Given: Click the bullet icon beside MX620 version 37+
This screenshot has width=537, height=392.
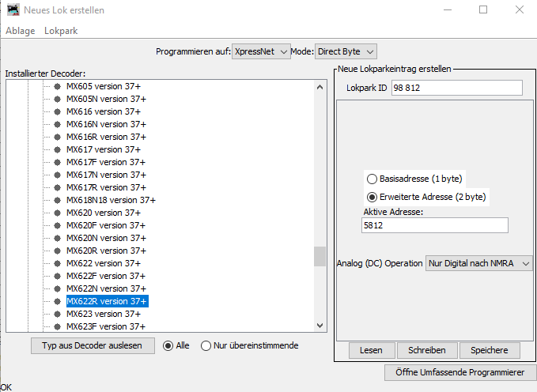Looking at the screenshot, I should 57,213.
